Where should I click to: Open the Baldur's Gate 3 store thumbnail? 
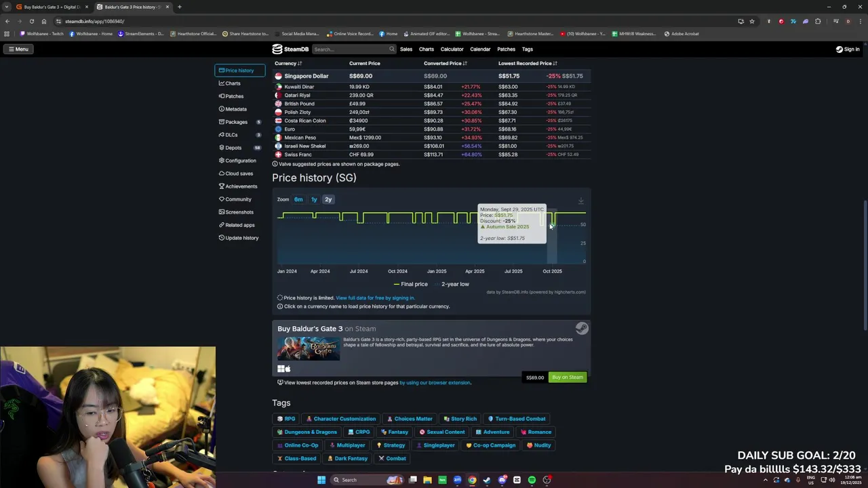(309, 348)
